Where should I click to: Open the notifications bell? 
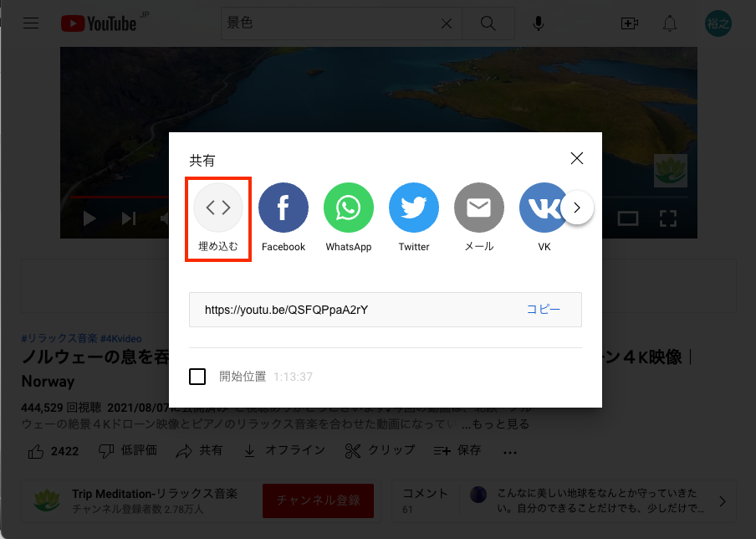pos(670,23)
